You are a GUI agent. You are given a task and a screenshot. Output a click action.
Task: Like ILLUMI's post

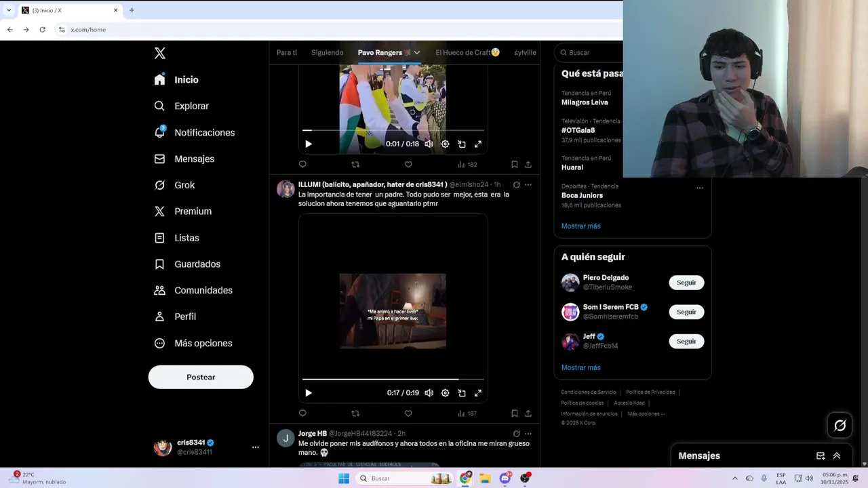pyautogui.click(x=408, y=413)
